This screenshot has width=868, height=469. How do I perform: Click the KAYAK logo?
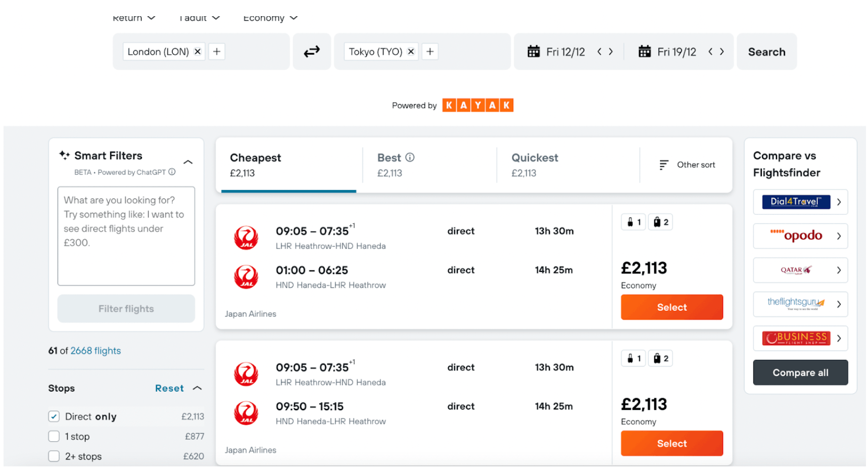(477, 105)
